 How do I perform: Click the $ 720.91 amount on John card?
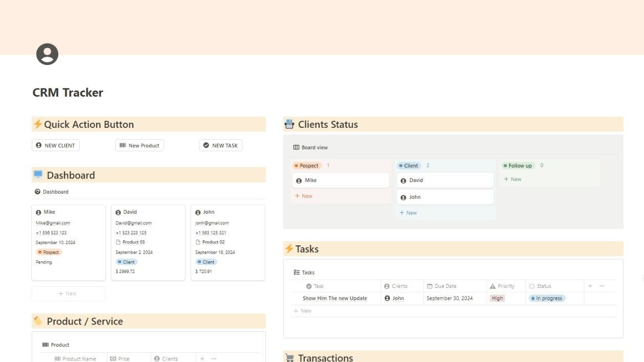[x=203, y=271]
